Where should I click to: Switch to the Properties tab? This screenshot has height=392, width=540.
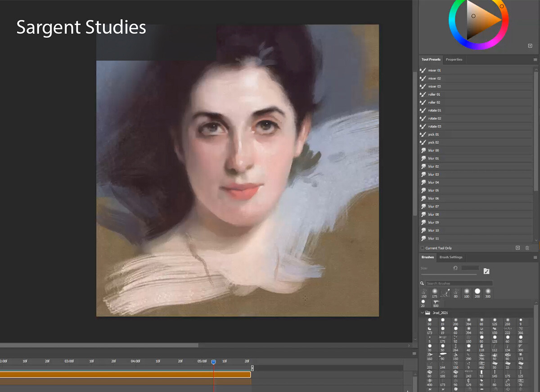(x=454, y=59)
